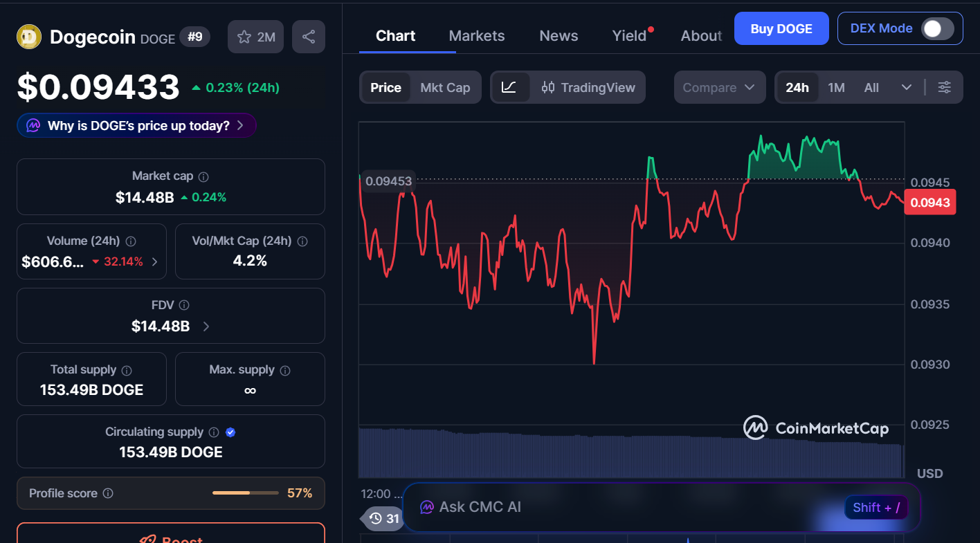Switch to the News tab
This screenshot has width=980, height=543.
[559, 36]
